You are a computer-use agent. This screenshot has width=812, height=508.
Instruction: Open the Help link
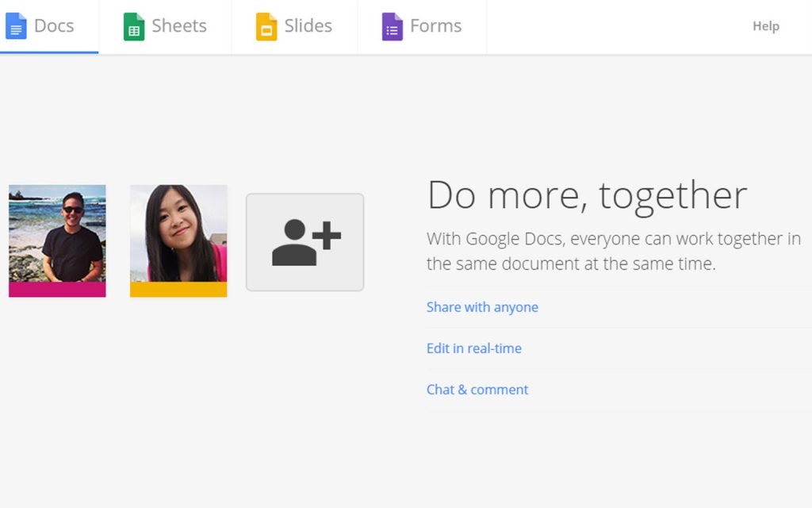pyautogui.click(x=766, y=26)
